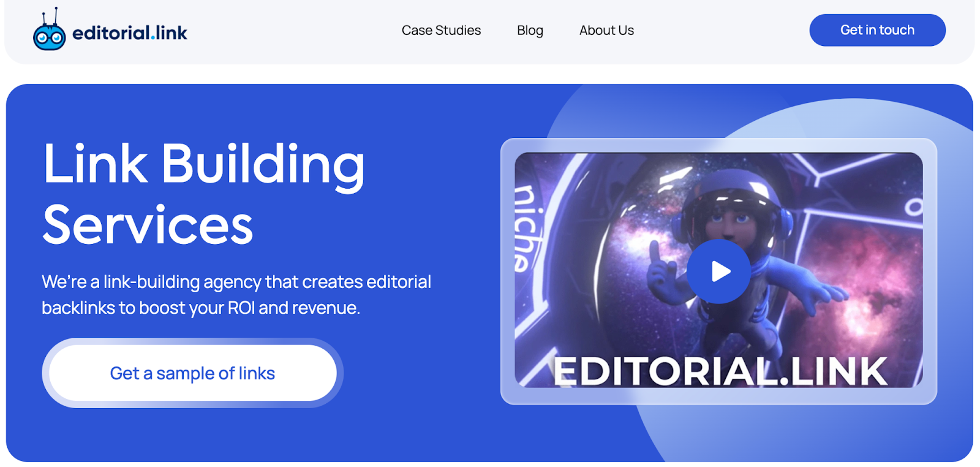Play the video with the round play button
Viewport: 980px width, 467px height.
point(718,271)
